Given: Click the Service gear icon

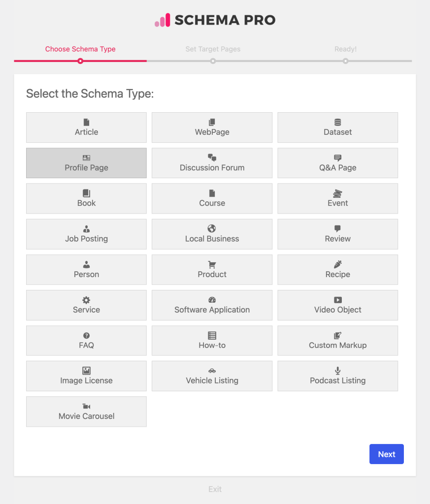Looking at the screenshot, I should 86,300.
